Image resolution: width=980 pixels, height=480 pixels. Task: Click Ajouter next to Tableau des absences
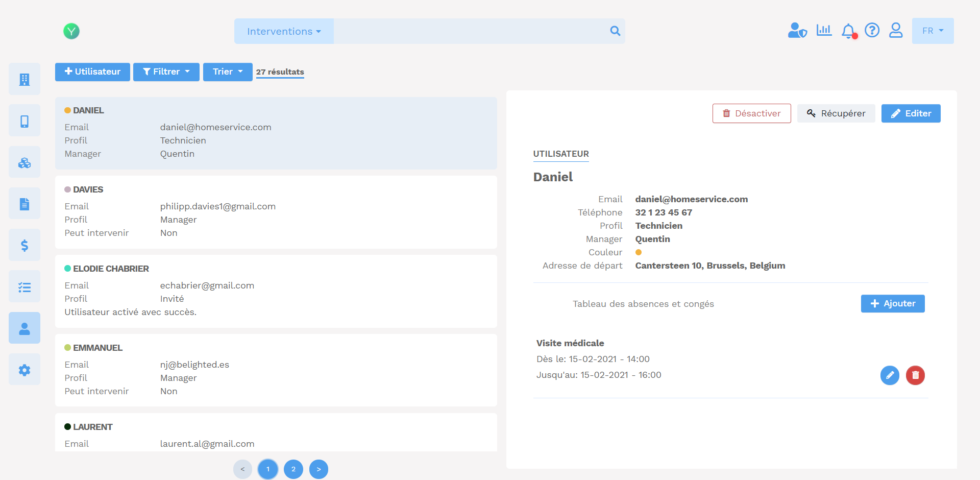(892, 303)
